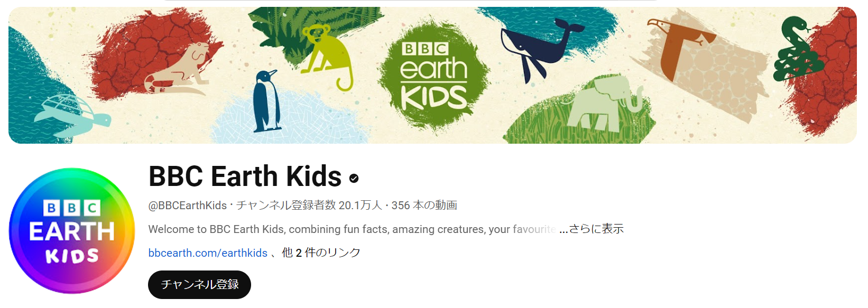Click the green elephant illustration
Screen dimensions: 868x308
[x=603, y=104]
